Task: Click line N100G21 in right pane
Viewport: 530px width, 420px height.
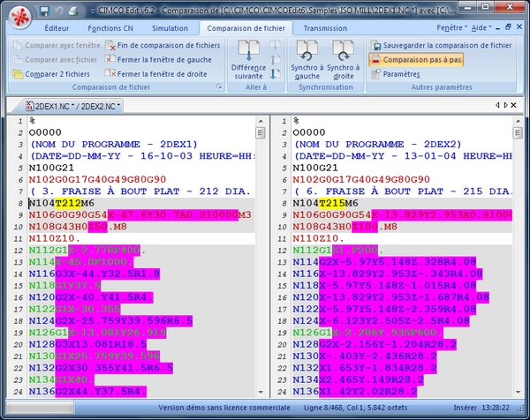Action: 315,168
